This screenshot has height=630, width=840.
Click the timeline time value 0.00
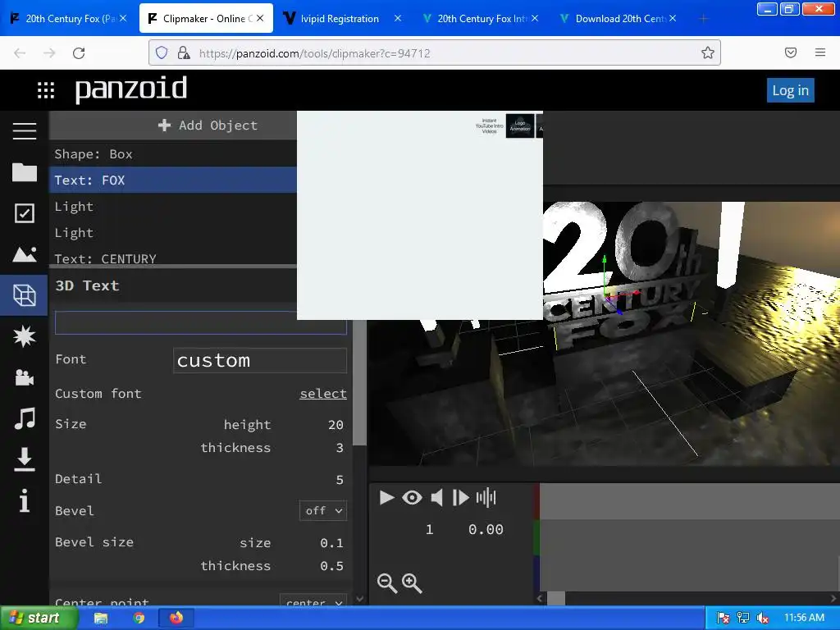point(486,530)
